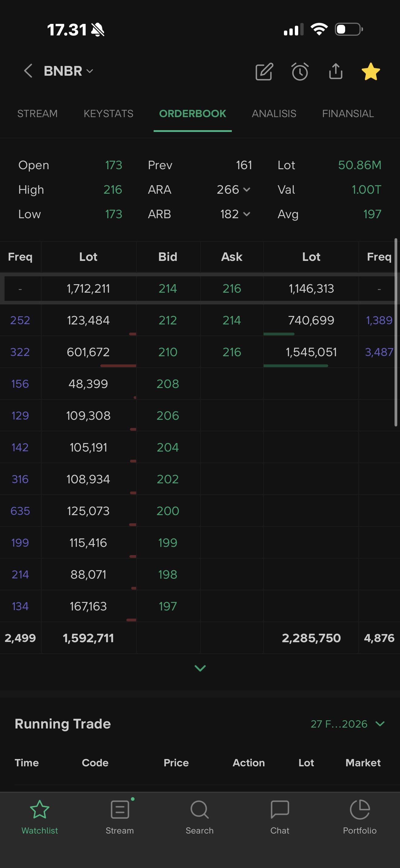Screen dimensions: 400x868
Task: Tap the back arrow icon
Action: tap(28, 71)
